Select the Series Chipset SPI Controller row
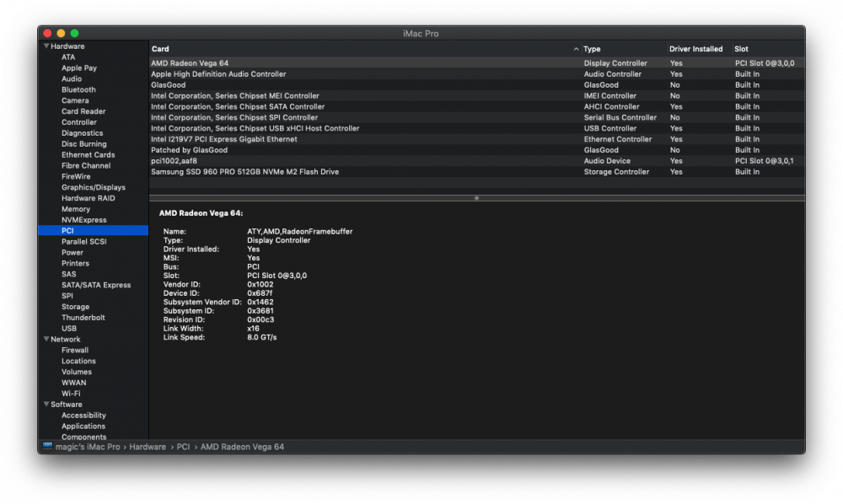The width and height of the screenshot is (843, 504). coord(476,117)
